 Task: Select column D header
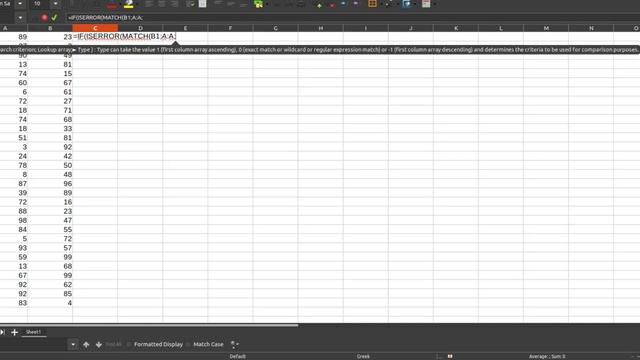[140, 28]
